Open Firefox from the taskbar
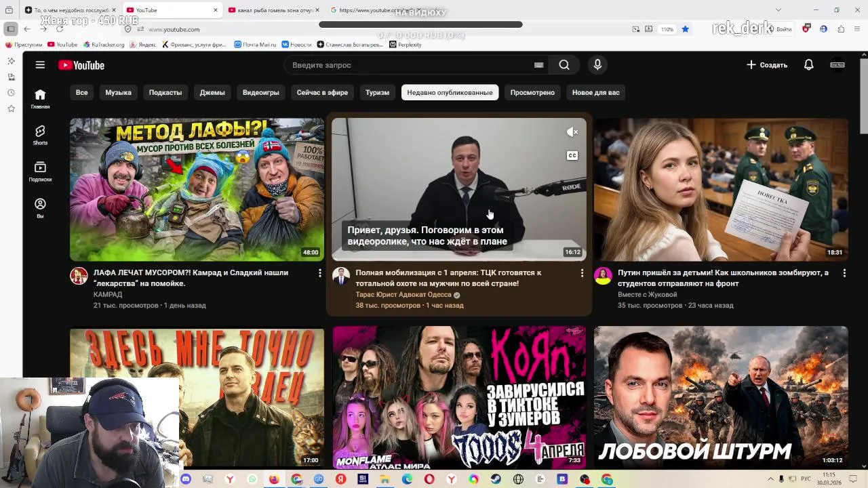868x488 pixels. [274, 479]
